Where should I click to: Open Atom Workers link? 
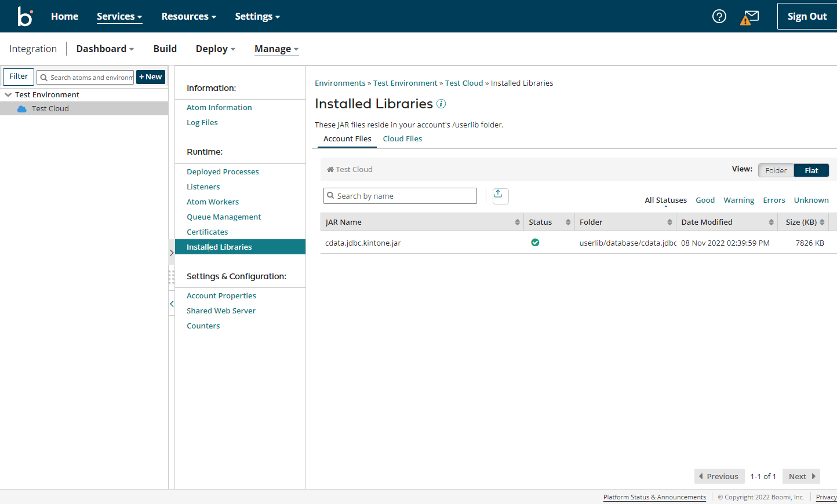click(x=213, y=202)
